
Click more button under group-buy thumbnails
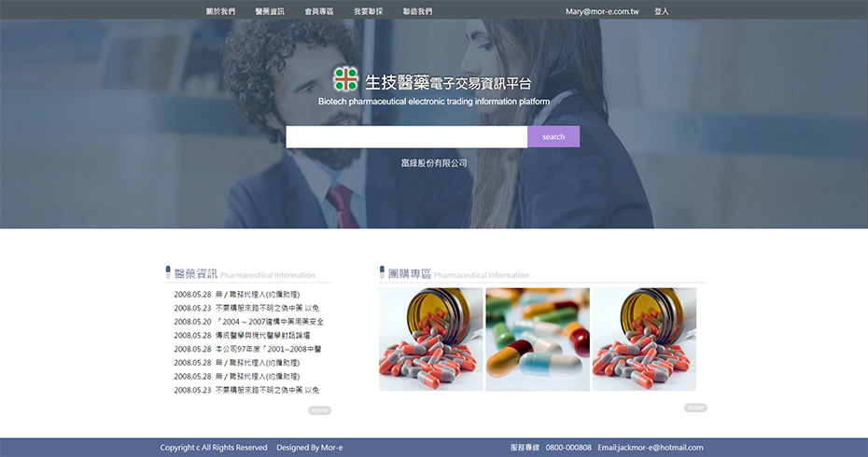pyautogui.click(x=696, y=408)
